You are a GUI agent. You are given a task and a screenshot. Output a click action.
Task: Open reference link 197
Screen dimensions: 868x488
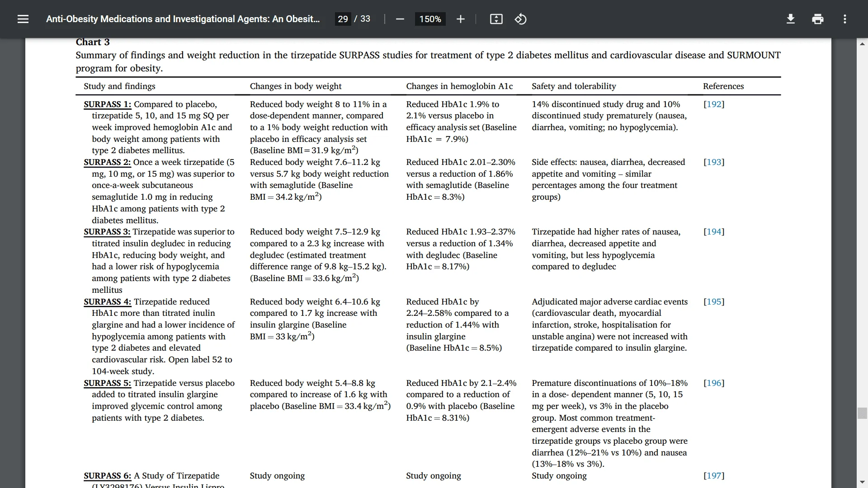(714, 476)
